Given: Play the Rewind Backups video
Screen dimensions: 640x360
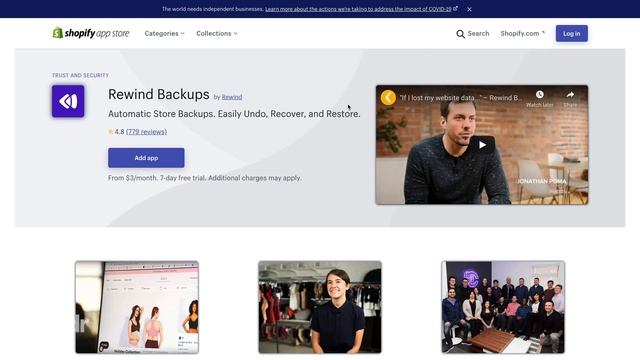Looking at the screenshot, I should pos(482,145).
